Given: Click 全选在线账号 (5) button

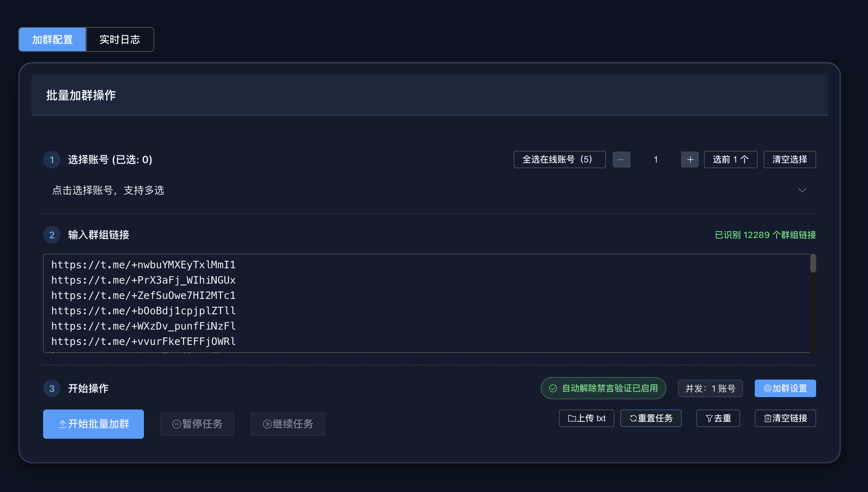Looking at the screenshot, I should [559, 159].
